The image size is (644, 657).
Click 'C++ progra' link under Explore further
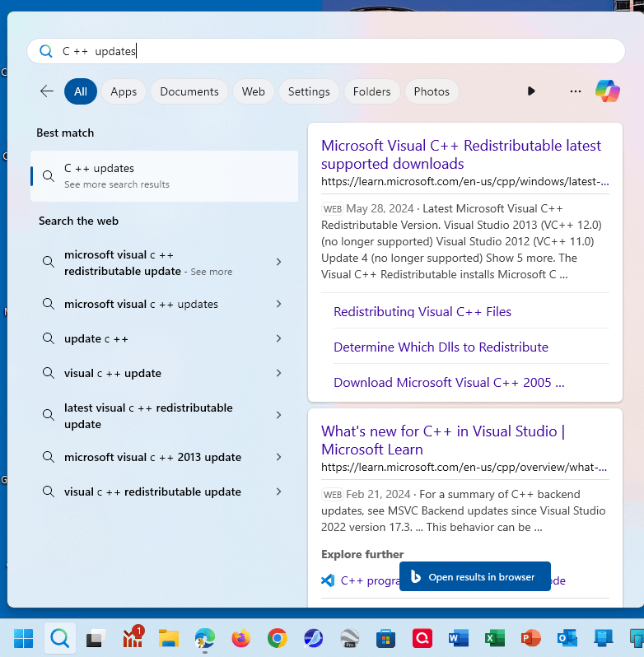click(370, 580)
